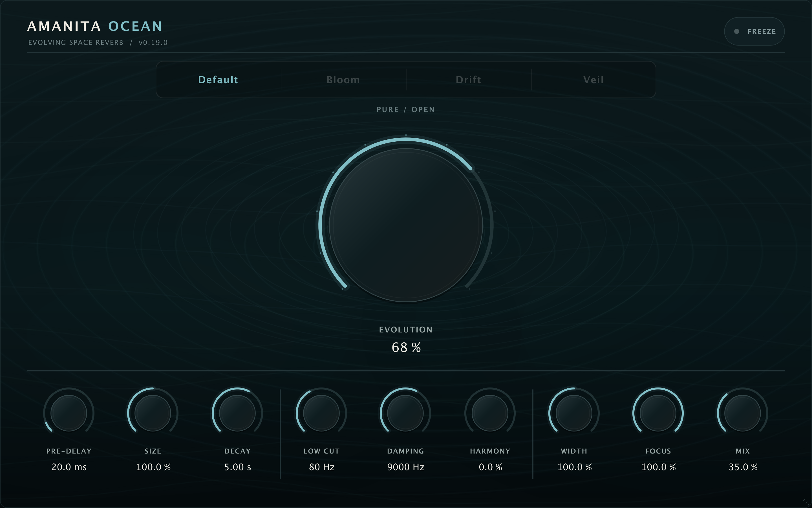Switch to the Veil preset tab
This screenshot has width=812, height=508.
(593, 80)
